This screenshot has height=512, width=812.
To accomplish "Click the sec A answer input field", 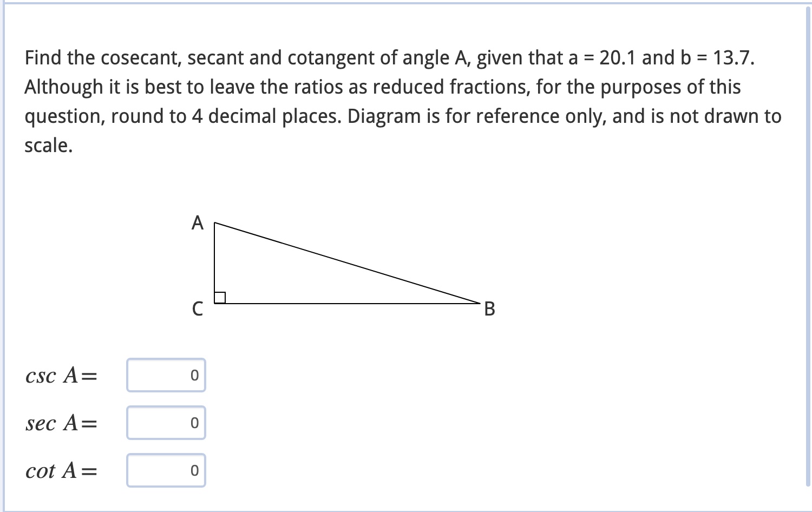I will pos(166,423).
